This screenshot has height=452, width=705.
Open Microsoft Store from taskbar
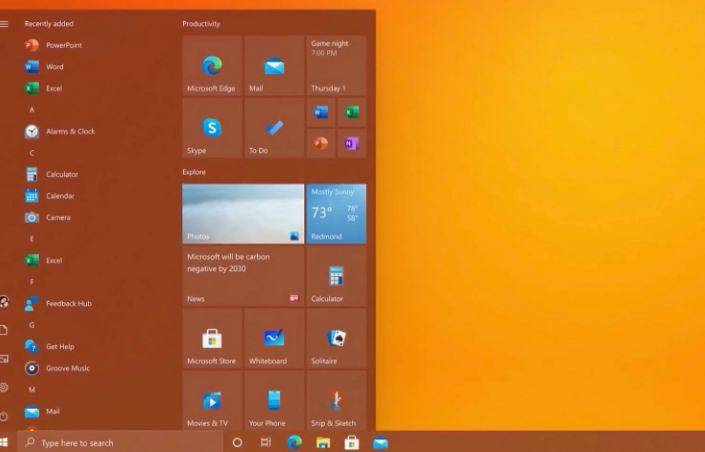pyautogui.click(x=352, y=443)
